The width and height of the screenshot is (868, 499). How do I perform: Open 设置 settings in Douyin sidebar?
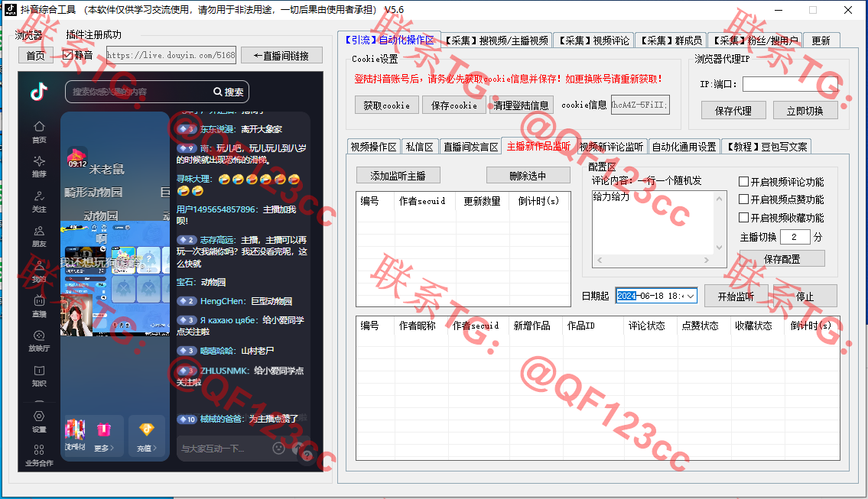[39, 422]
